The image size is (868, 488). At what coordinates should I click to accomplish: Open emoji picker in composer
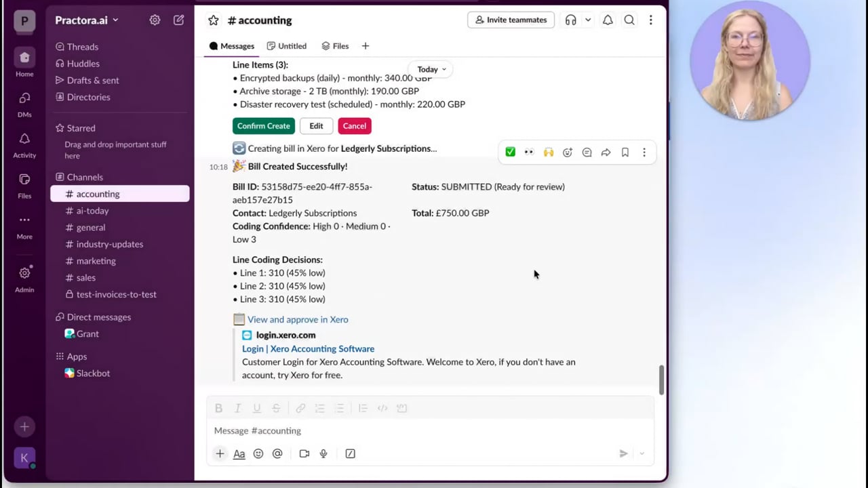tap(258, 453)
